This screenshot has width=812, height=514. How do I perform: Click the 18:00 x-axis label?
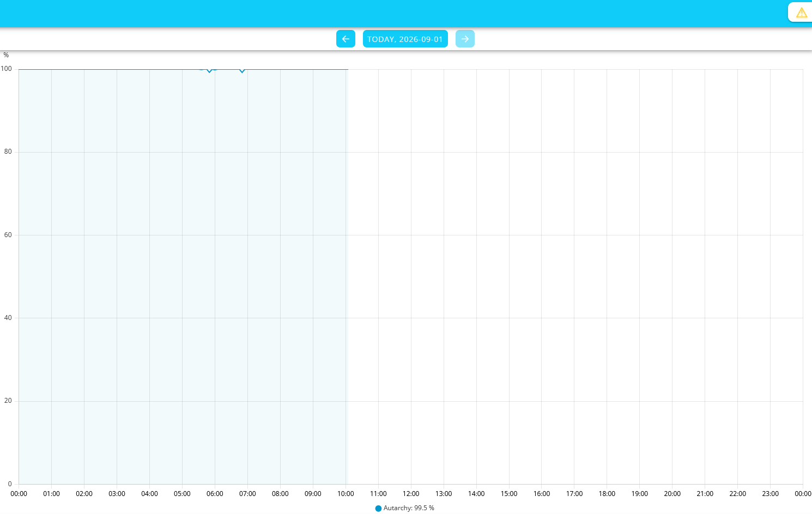pos(607,494)
